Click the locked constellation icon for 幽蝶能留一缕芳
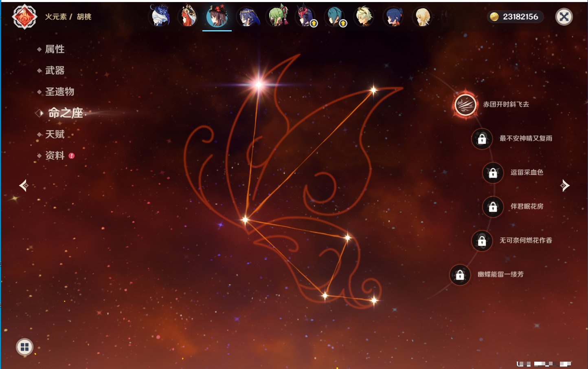 460,275
